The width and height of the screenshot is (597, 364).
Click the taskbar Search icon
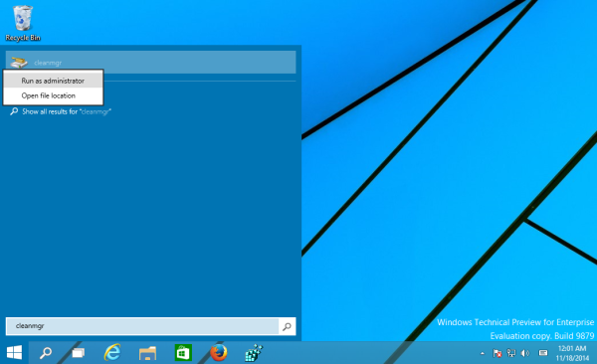(x=46, y=353)
